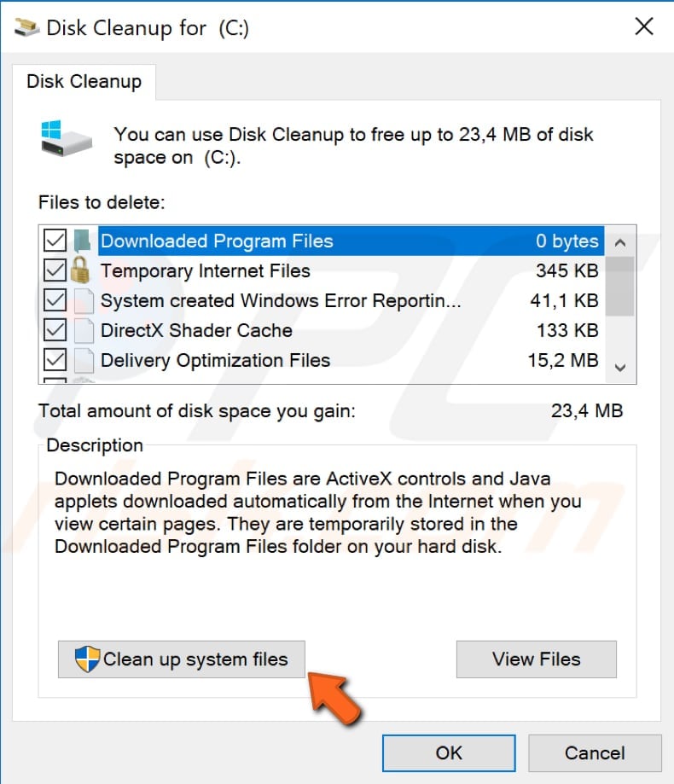The image size is (674, 784).
Task: Click the UAC shield on Clean up system files
Action: [86, 659]
